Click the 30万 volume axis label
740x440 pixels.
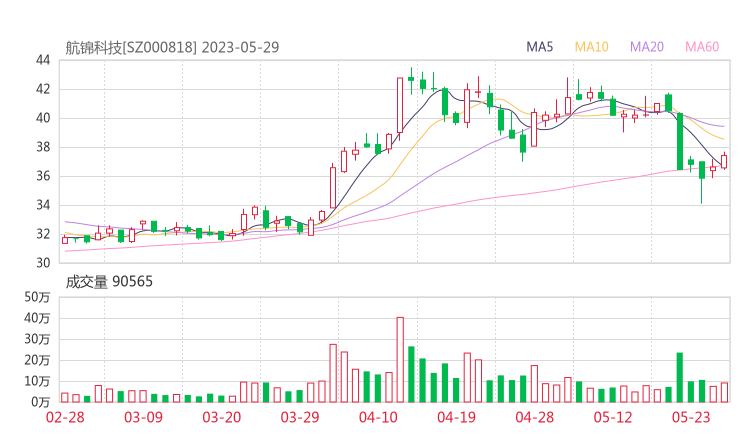point(37,339)
